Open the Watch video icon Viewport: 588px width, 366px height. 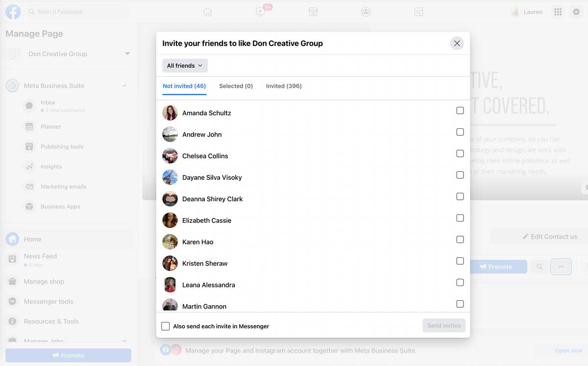click(260, 12)
